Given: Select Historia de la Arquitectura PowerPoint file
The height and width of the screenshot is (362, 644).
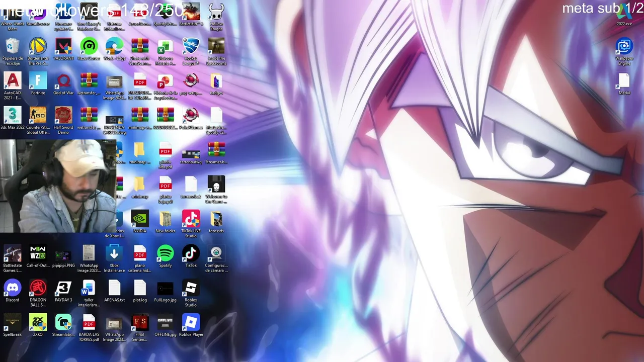Looking at the screenshot, I should 165,86.
